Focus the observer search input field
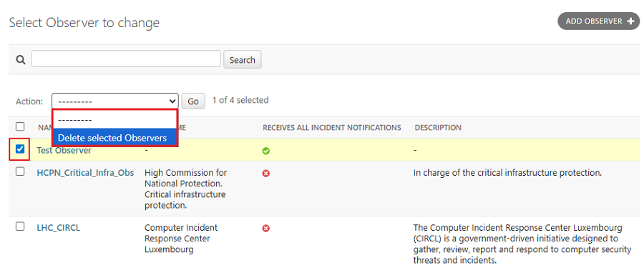Screen dimensions: 644x270 pos(126,59)
